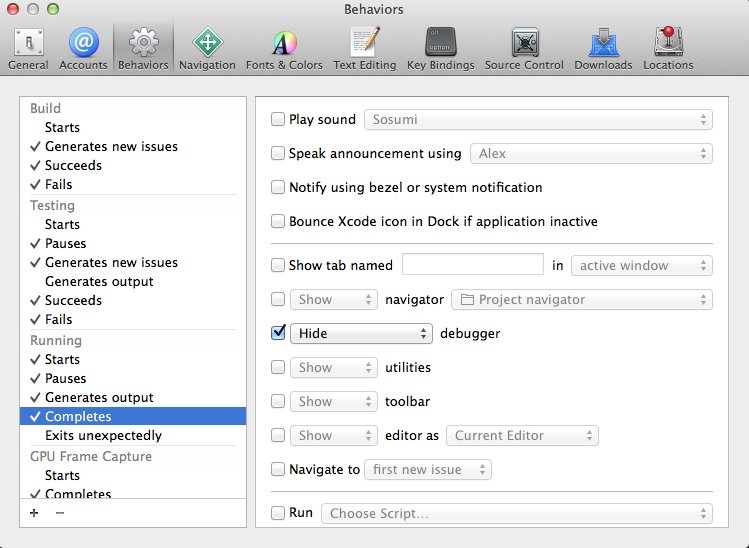Select Exits unexpectedly behavior
The height and width of the screenshot is (548, 749).
pos(133,435)
